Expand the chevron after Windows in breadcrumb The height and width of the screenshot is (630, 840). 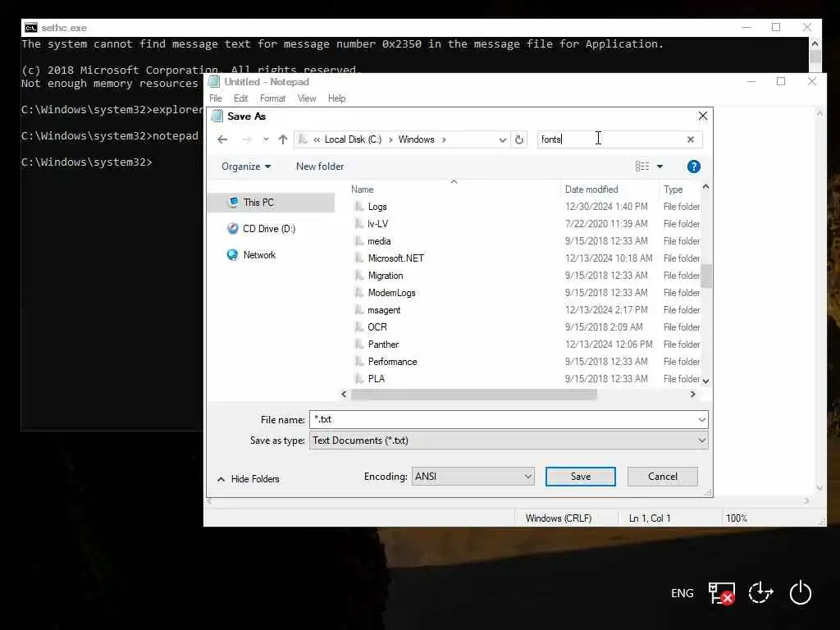pos(444,139)
